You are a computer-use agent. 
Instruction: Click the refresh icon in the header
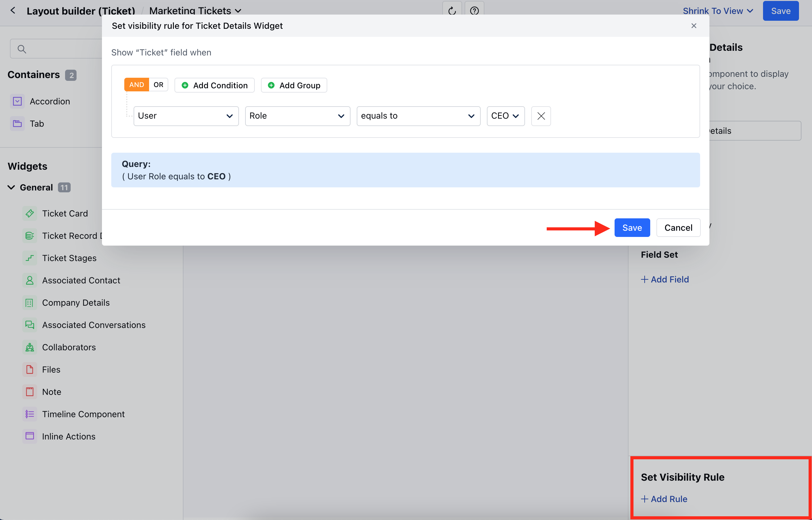point(452,11)
